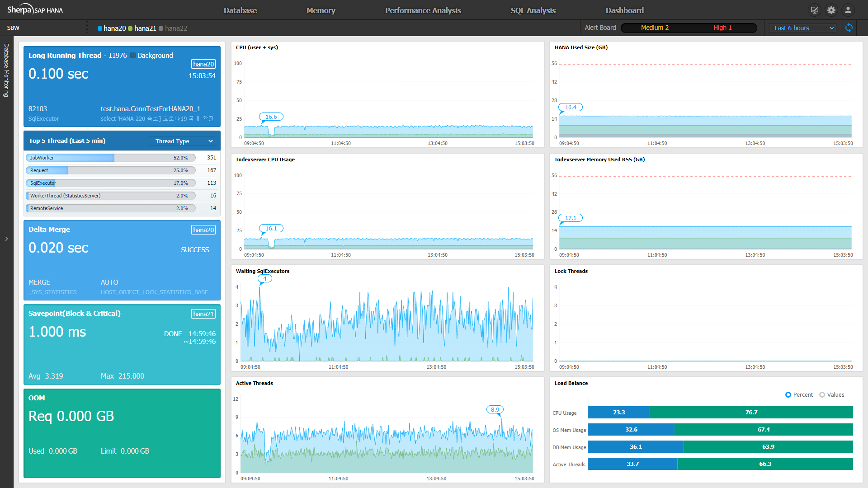Open SQL Analysis menu

[x=533, y=10]
